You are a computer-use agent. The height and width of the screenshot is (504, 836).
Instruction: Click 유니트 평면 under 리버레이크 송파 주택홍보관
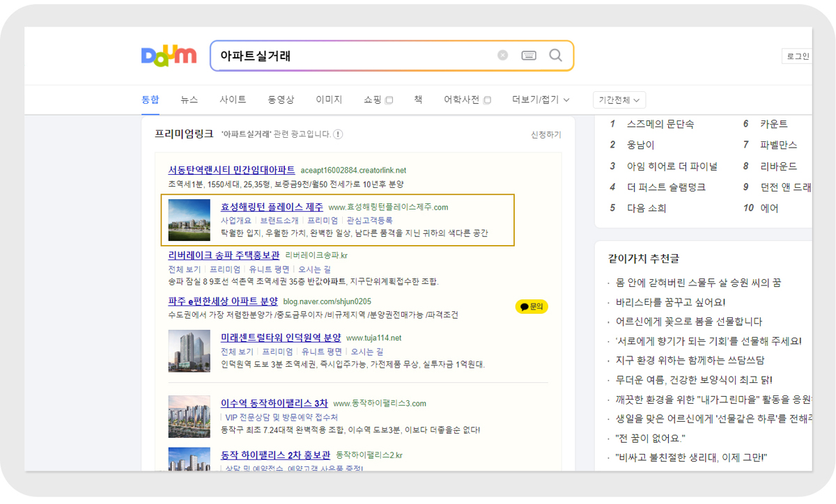pos(269,269)
